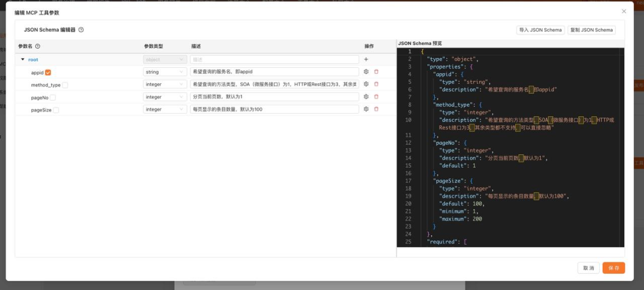This screenshot has width=644, height=290.
Task: Collapse the root tree node
Action: click(x=23, y=60)
